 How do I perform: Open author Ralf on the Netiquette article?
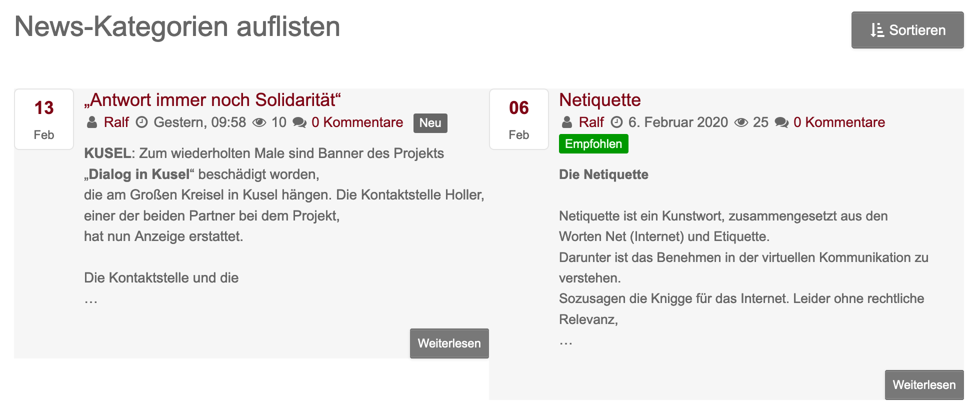(591, 122)
